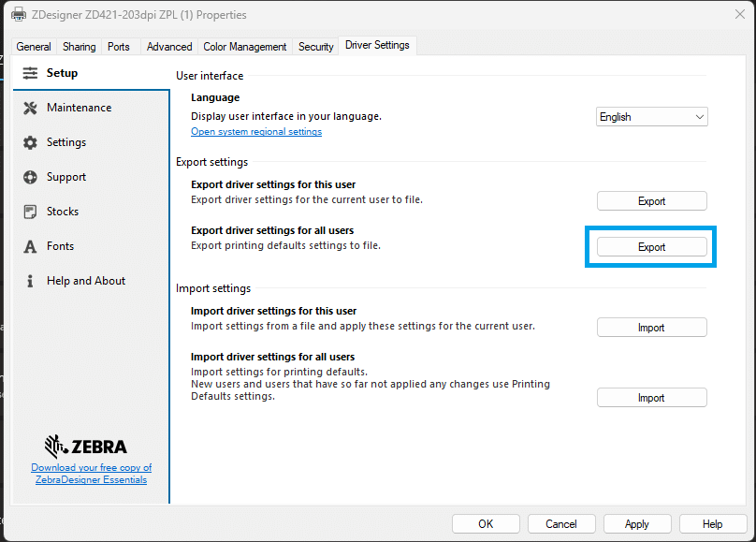The height and width of the screenshot is (542, 756).
Task: Open Help and About in the sidebar
Action: [91, 281]
